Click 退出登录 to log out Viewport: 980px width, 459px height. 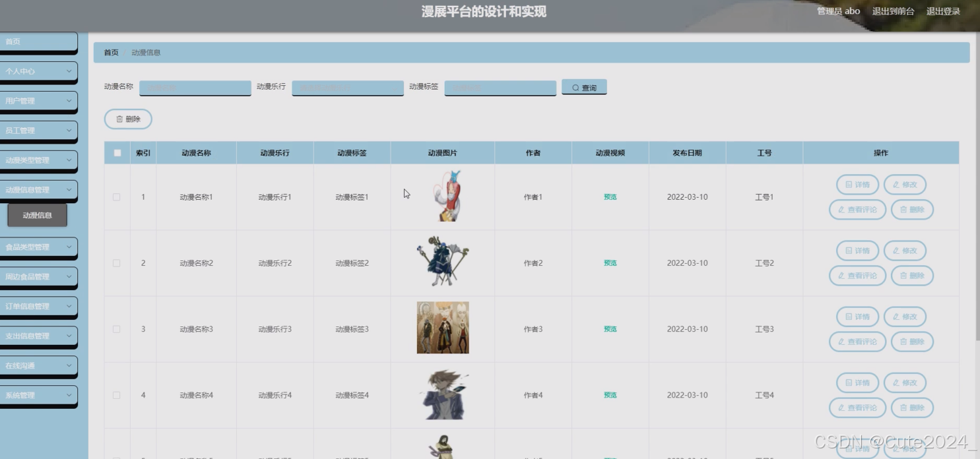943,11
